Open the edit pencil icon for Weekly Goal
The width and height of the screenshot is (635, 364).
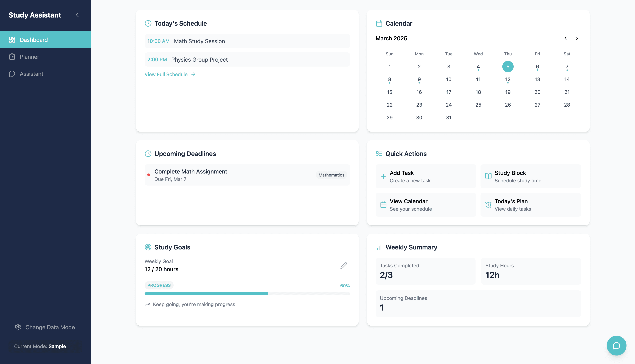pyautogui.click(x=344, y=265)
